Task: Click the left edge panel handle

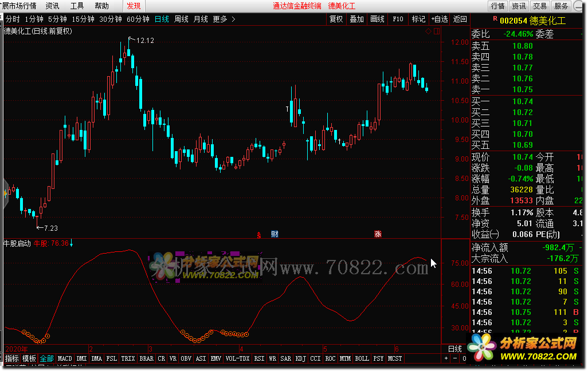Action: [x=5, y=194]
